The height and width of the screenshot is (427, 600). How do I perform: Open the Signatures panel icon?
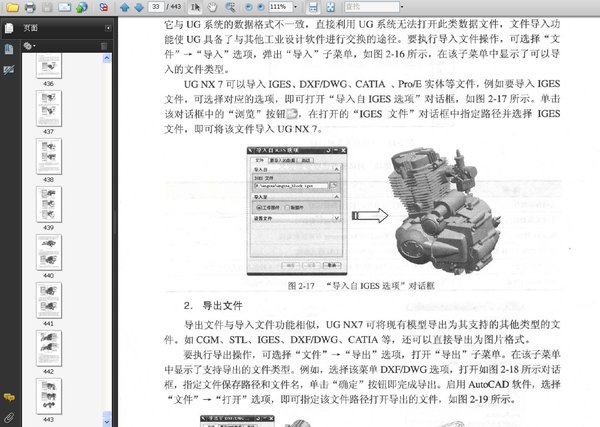9,70
